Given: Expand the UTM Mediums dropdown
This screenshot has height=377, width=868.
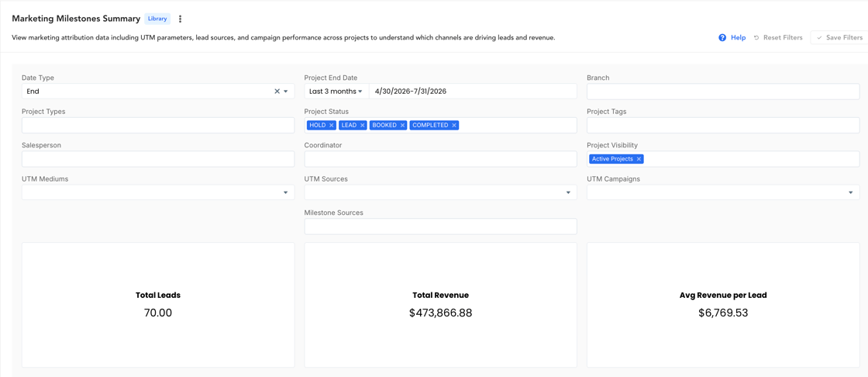Looking at the screenshot, I should 286,192.
